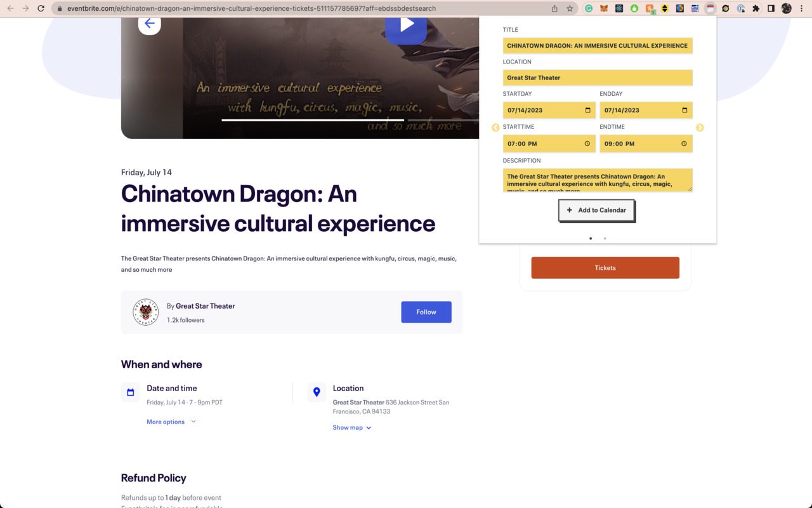This screenshot has height=508, width=812.
Task: Open the Starttime clock picker icon
Action: [x=587, y=144]
